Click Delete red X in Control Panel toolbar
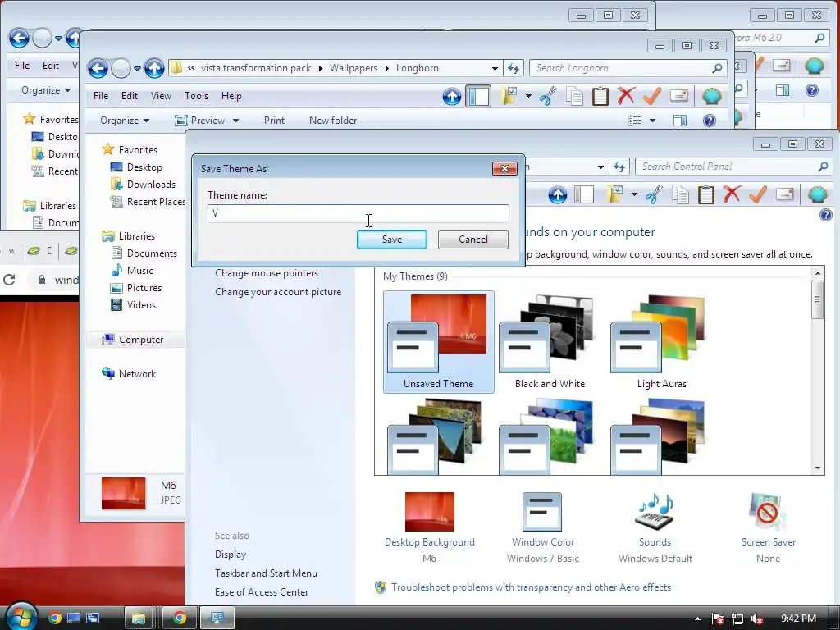The image size is (840, 630). point(731,194)
